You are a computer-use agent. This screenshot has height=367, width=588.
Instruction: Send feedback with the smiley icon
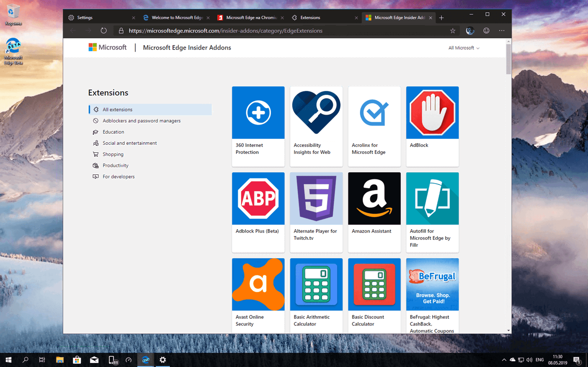(x=486, y=31)
